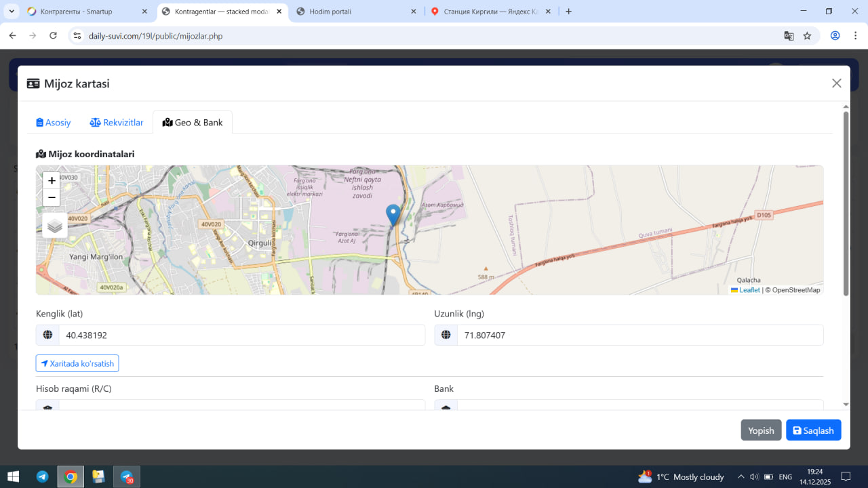Go forward in browser history
868x488 pixels.
click(x=33, y=36)
